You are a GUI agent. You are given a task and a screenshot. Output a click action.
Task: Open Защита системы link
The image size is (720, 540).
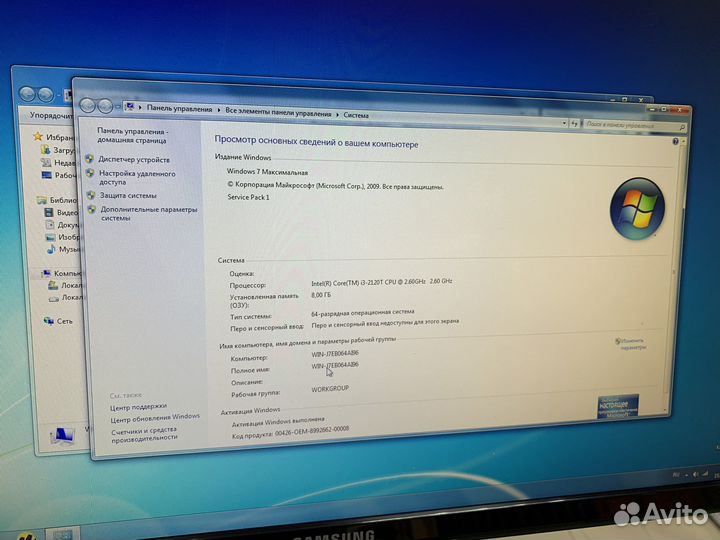(x=128, y=196)
